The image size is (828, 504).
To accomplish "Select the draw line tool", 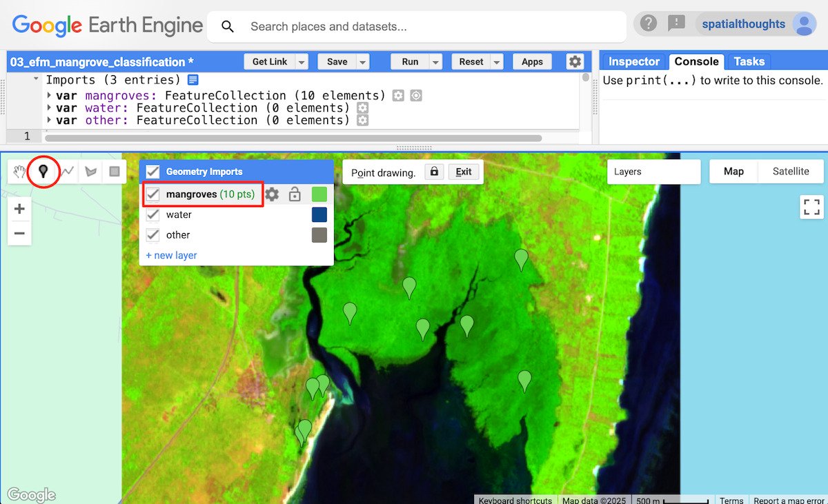I will pyautogui.click(x=67, y=171).
